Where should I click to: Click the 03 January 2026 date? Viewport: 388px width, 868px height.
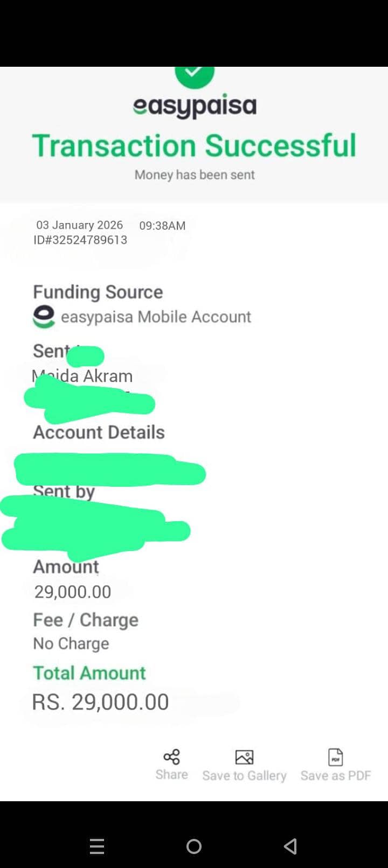[x=79, y=225]
